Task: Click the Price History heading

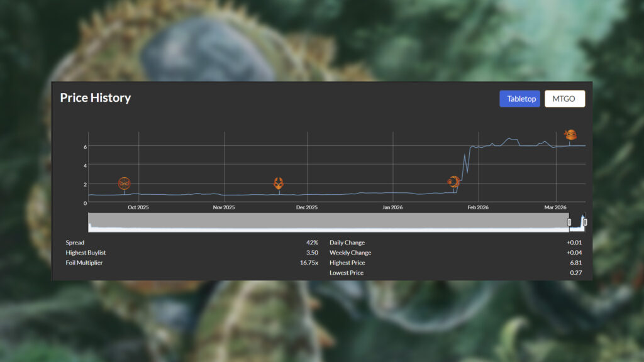Action: [x=96, y=98]
